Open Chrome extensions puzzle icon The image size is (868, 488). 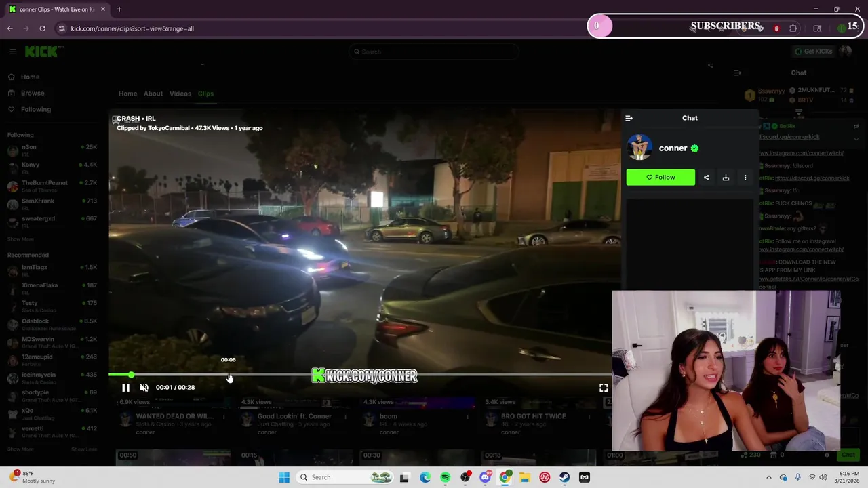793,28
